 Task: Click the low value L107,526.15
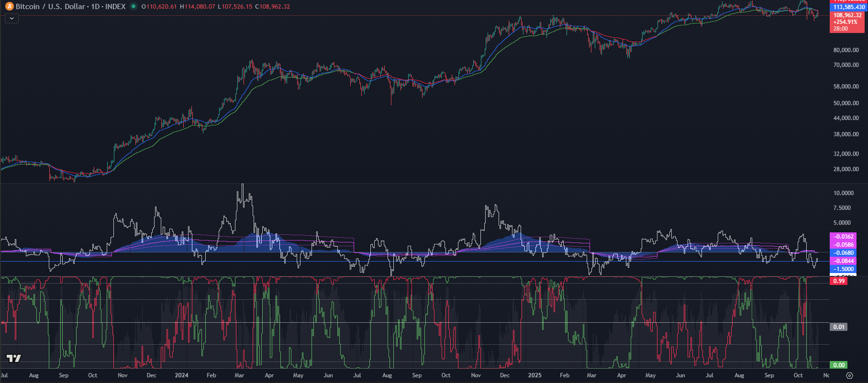coord(234,6)
